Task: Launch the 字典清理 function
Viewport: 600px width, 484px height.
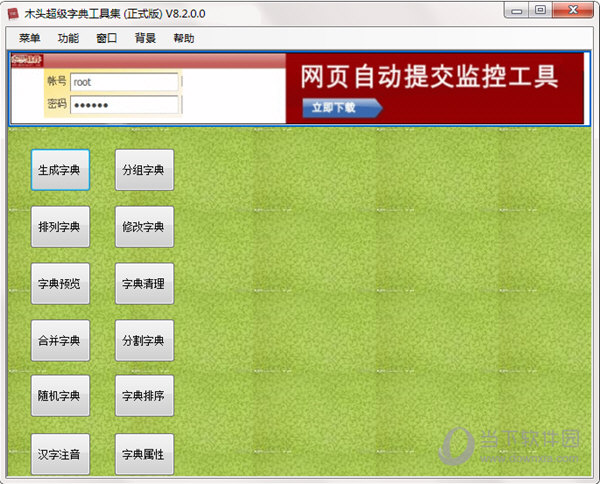Action: pyautogui.click(x=145, y=284)
